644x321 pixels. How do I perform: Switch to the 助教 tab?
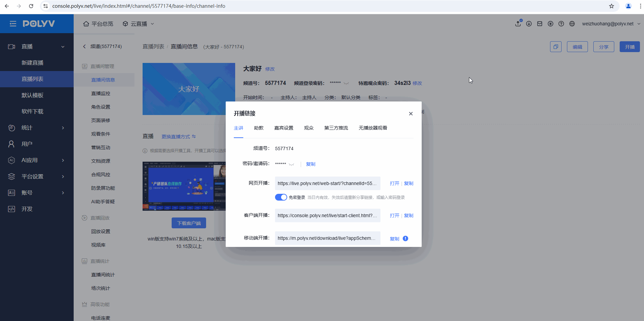coord(258,128)
